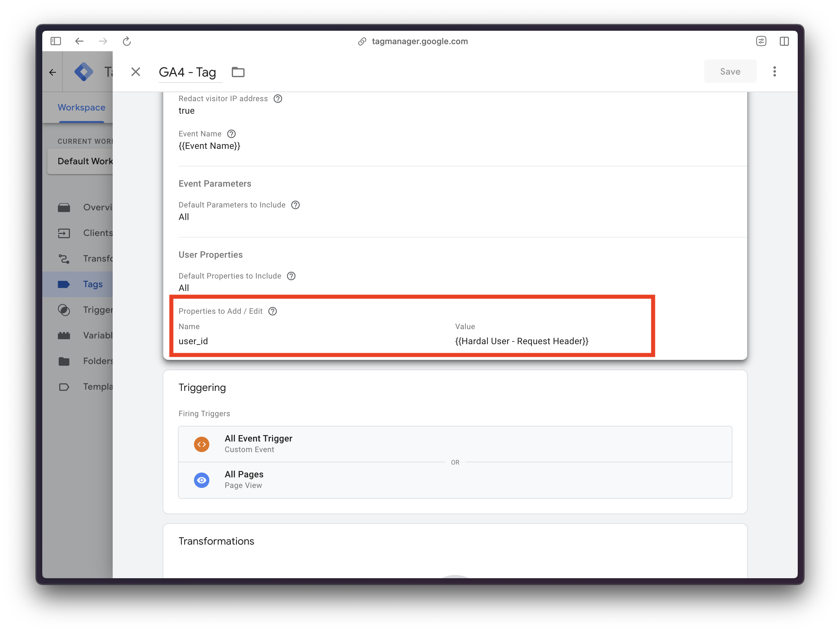840x632 pixels.
Task: Click the orange Custom Event trigger icon
Action: coord(202,444)
